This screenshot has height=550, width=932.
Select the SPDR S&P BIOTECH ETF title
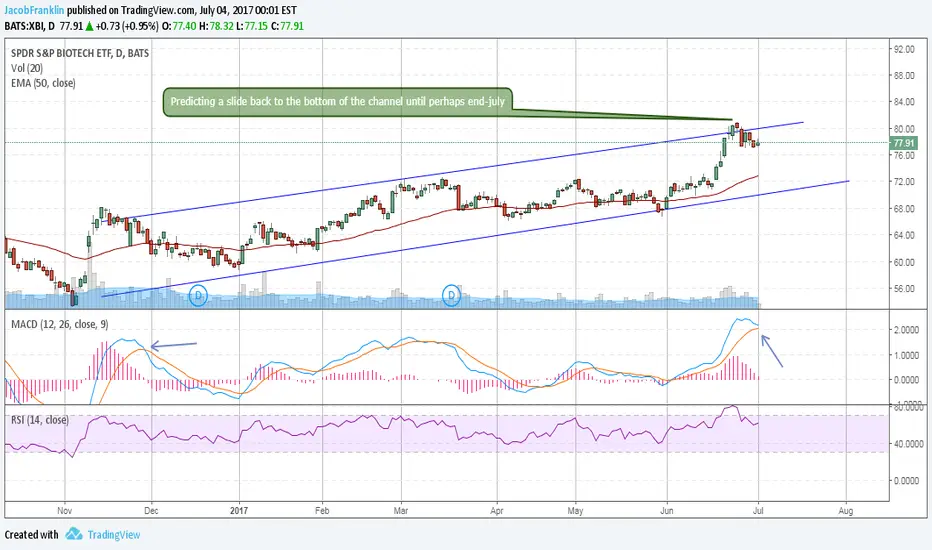point(80,53)
